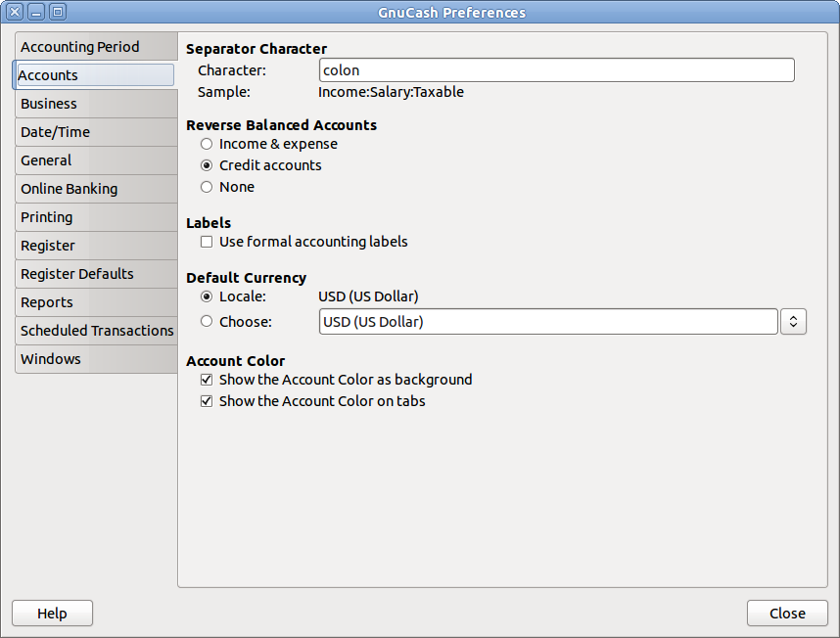Uncheck Show the Account Color on tabs

click(207, 401)
